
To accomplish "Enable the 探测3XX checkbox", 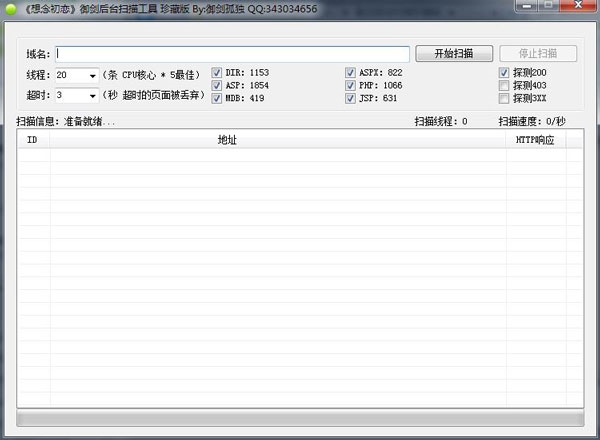I will (x=504, y=98).
